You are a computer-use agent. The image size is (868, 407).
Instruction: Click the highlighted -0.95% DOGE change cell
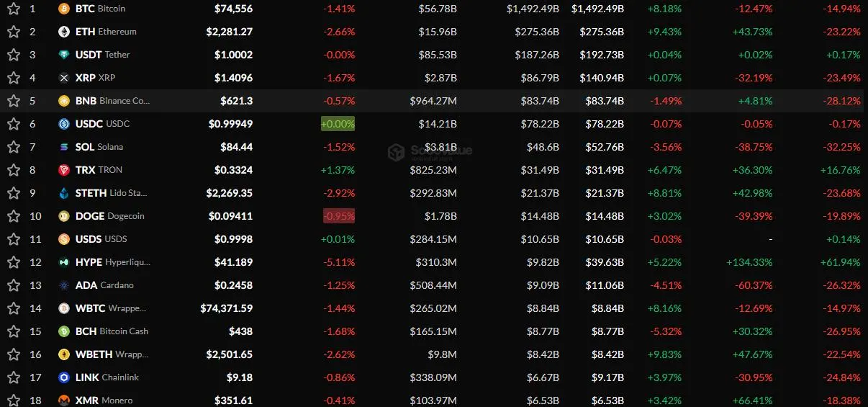tap(339, 216)
